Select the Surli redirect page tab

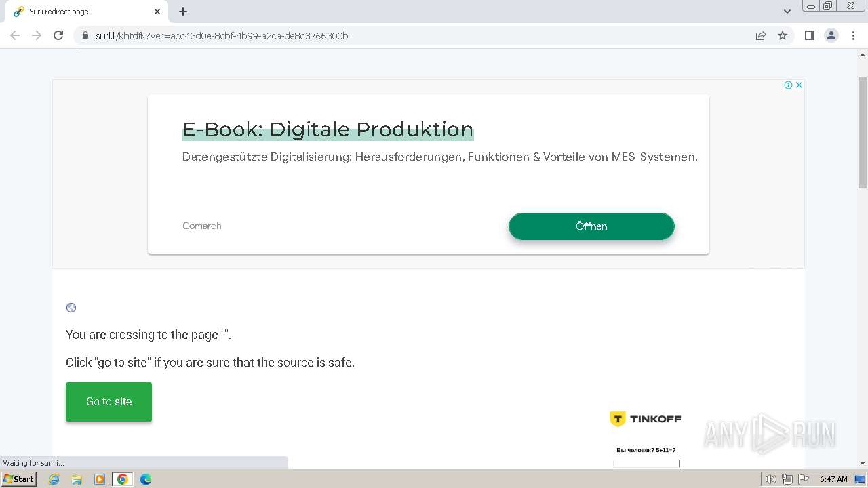coord(87,12)
